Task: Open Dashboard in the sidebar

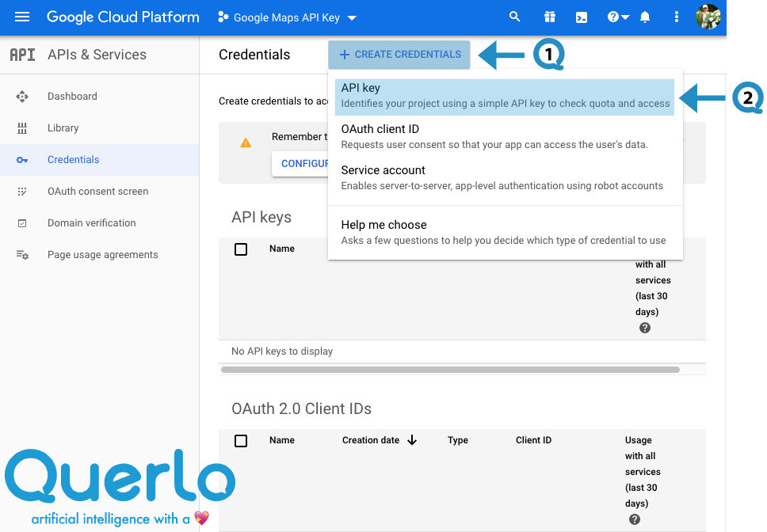Action: pos(100,97)
